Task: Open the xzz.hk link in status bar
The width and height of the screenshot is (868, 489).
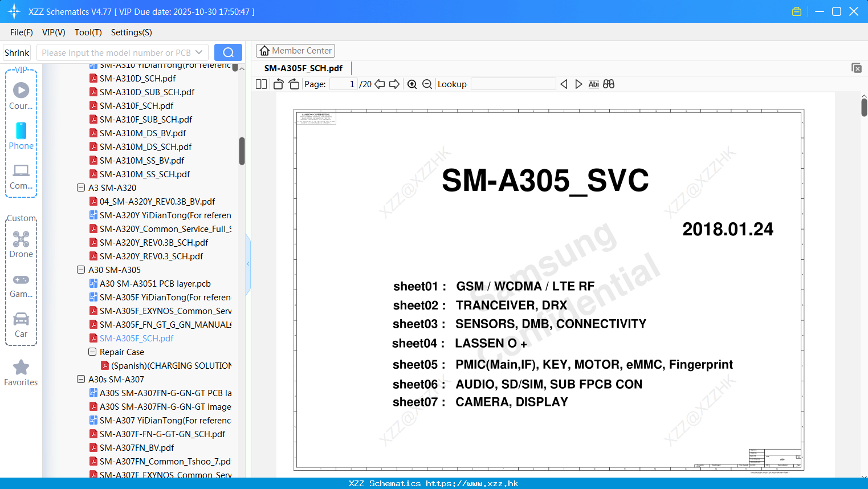Action: (472, 483)
